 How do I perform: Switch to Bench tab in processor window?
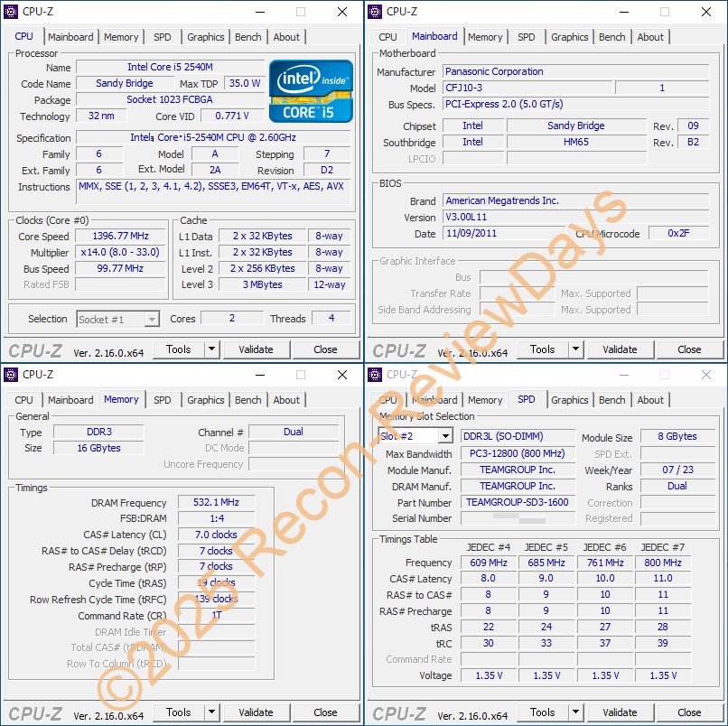[247, 37]
